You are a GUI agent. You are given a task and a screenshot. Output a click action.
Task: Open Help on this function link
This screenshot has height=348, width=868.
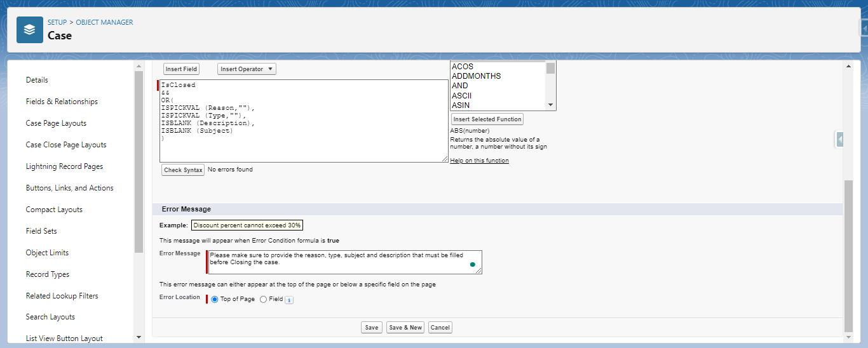coord(479,161)
